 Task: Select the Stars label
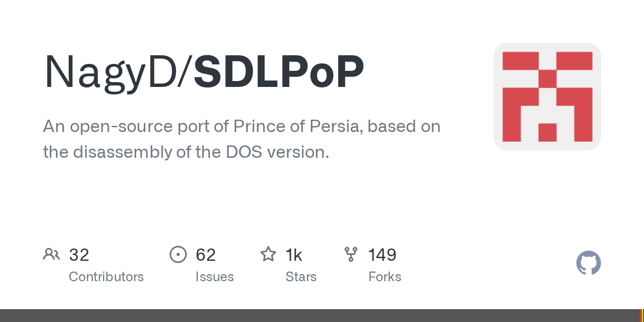pyautogui.click(x=301, y=277)
